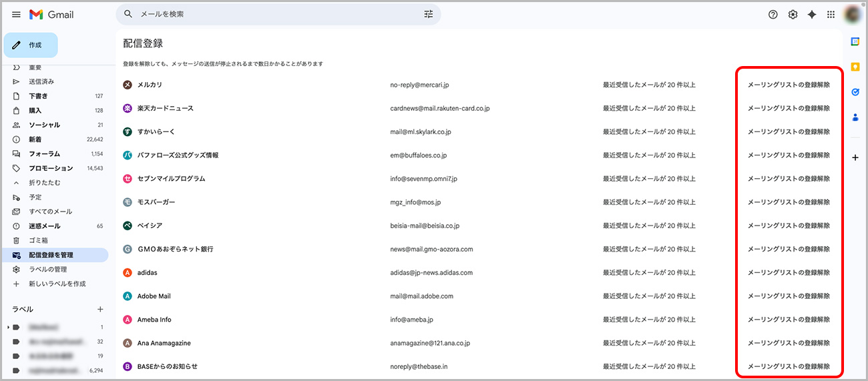Open Contacts in side panel
This screenshot has height=381, width=868.
tap(855, 117)
